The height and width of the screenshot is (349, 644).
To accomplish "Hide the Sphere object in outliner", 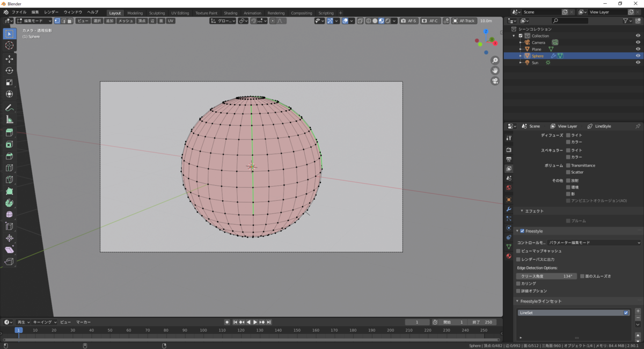I will (638, 56).
